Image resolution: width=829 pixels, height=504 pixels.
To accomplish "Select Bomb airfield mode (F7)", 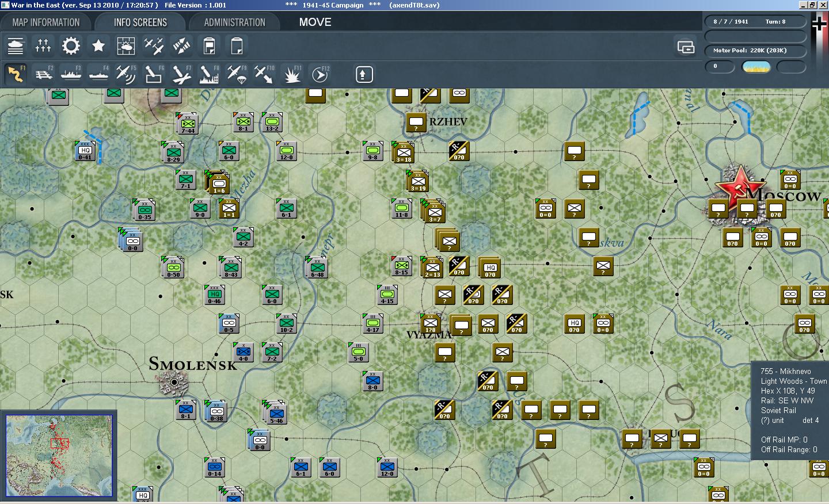I will coord(181,74).
